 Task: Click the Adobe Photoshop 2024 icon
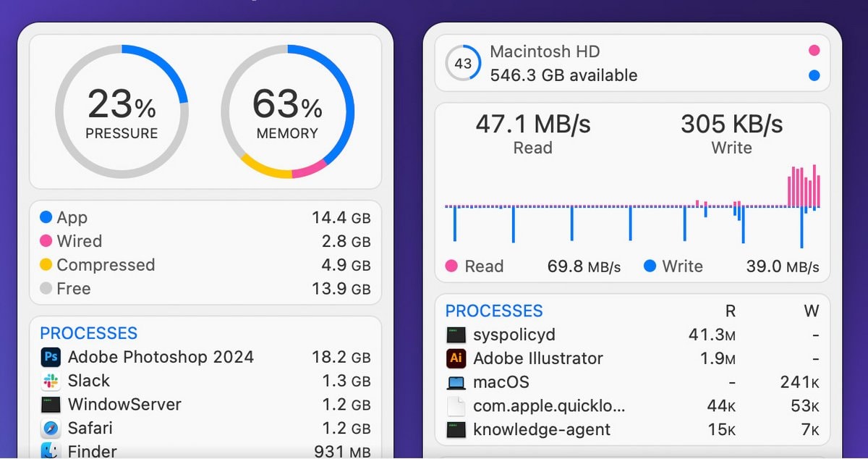(51, 357)
